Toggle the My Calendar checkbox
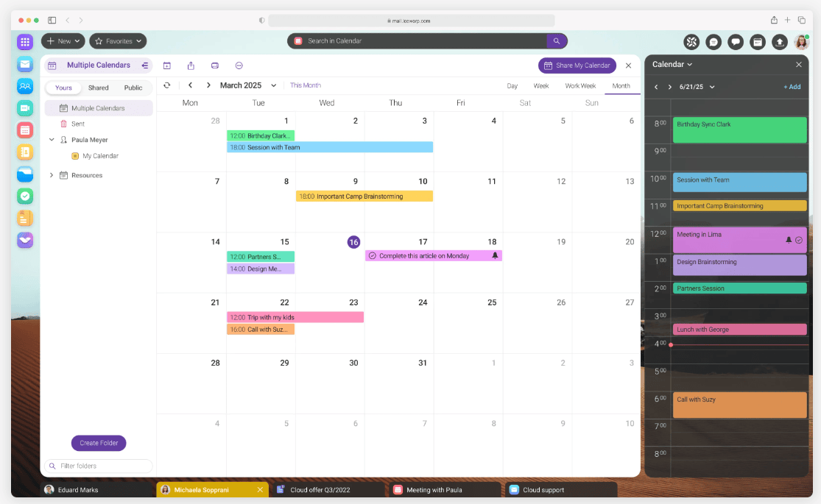The image size is (821, 504). [x=75, y=156]
